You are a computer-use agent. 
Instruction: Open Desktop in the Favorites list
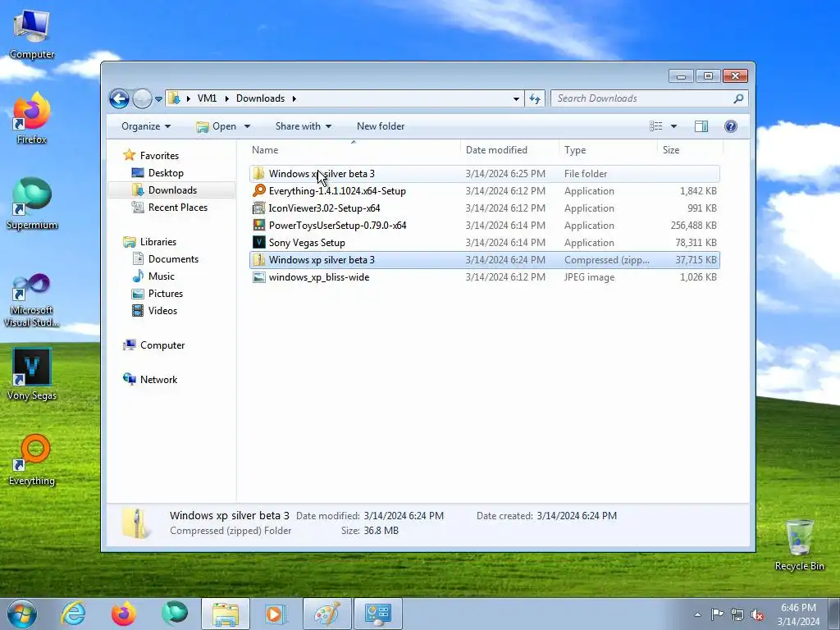click(166, 173)
